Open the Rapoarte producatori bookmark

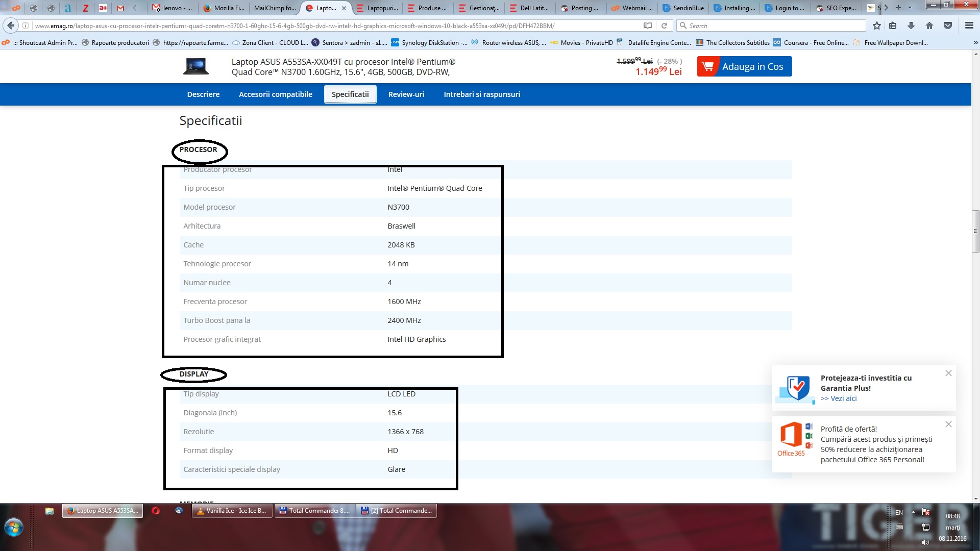115,43
